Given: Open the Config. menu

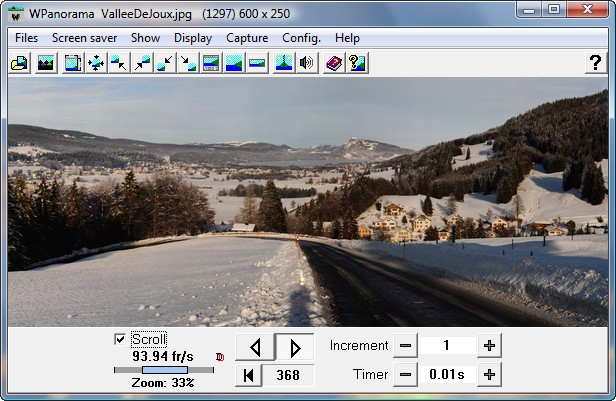Looking at the screenshot, I should [x=301, y=38].
